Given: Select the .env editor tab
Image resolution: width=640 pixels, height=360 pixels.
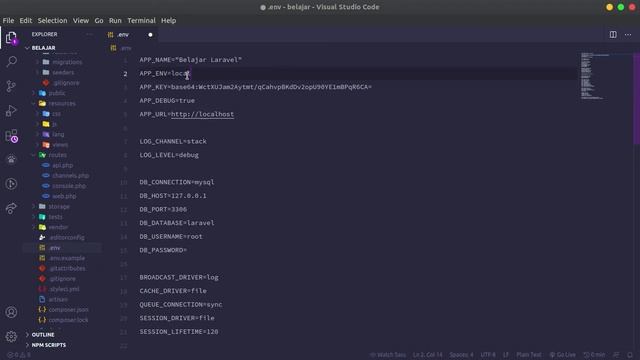Looking at the screenshot, I should tap(131, 35).
